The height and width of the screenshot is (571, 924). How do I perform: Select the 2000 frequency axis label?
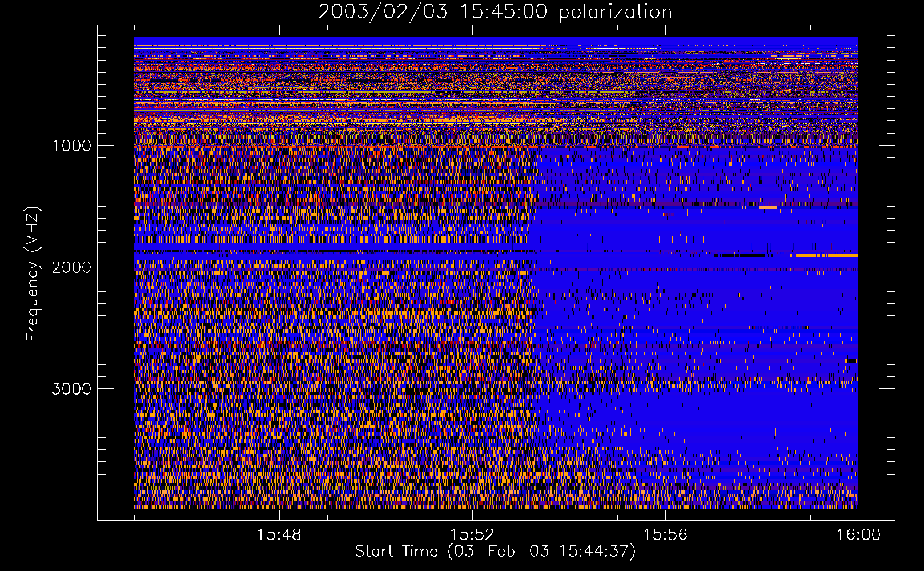click(71, 267)
